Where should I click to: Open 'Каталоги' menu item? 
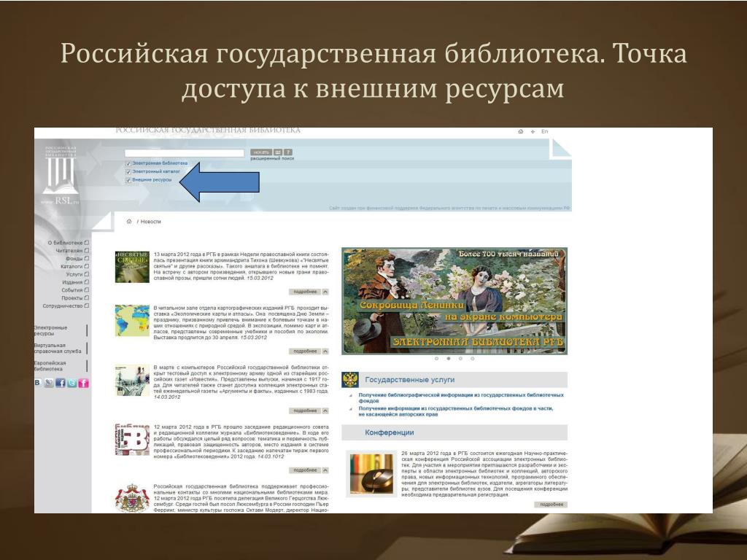tap(72, 267)
